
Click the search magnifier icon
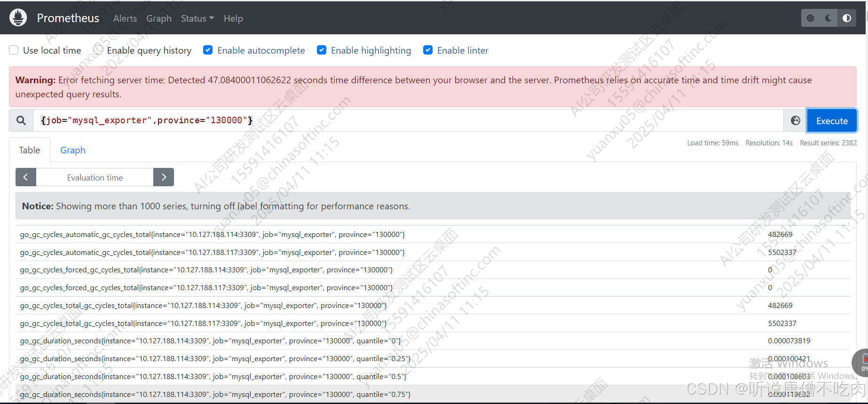click(21, 120)
